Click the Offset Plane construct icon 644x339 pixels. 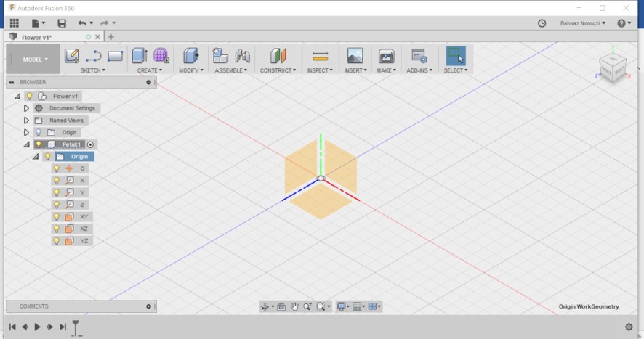[278, 55]
